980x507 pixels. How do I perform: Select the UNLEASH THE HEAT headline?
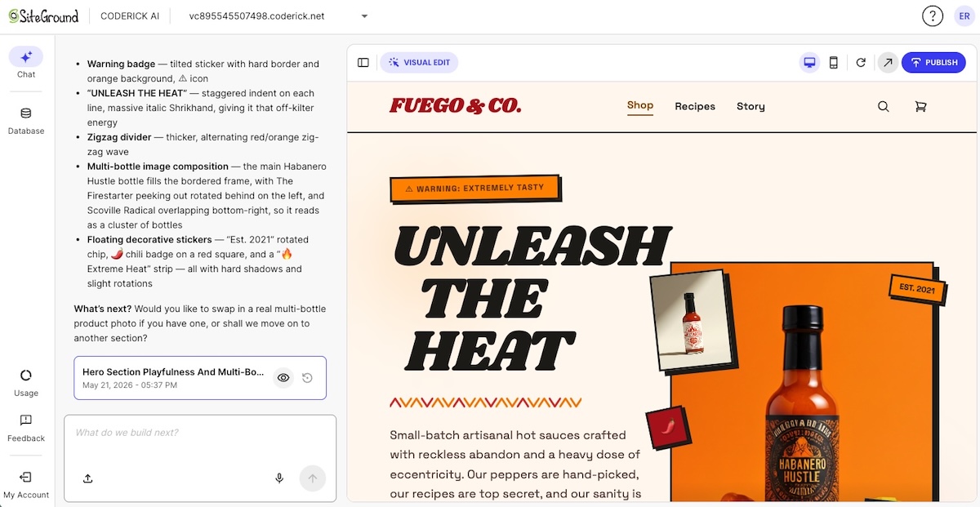[x=531, y=298]
